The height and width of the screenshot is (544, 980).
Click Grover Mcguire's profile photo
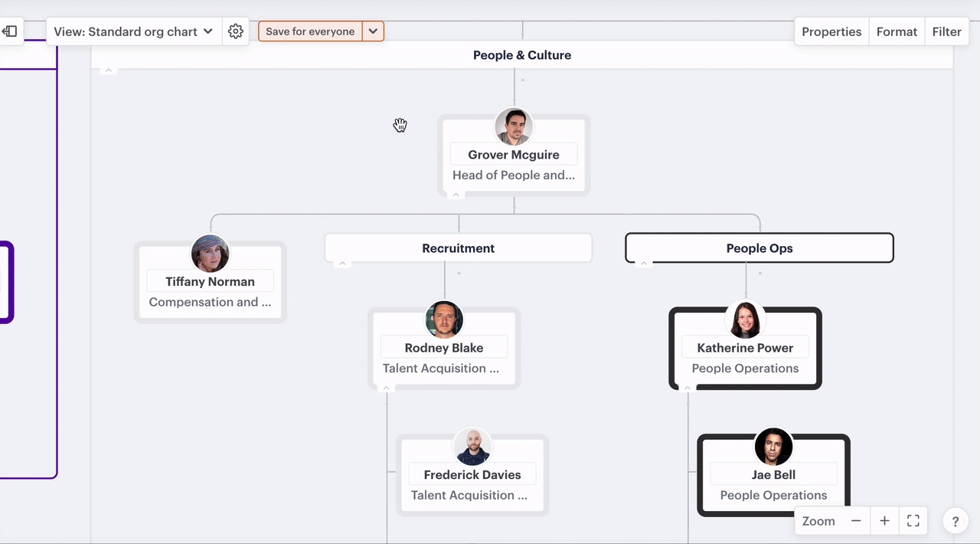(x=514, y=126)
